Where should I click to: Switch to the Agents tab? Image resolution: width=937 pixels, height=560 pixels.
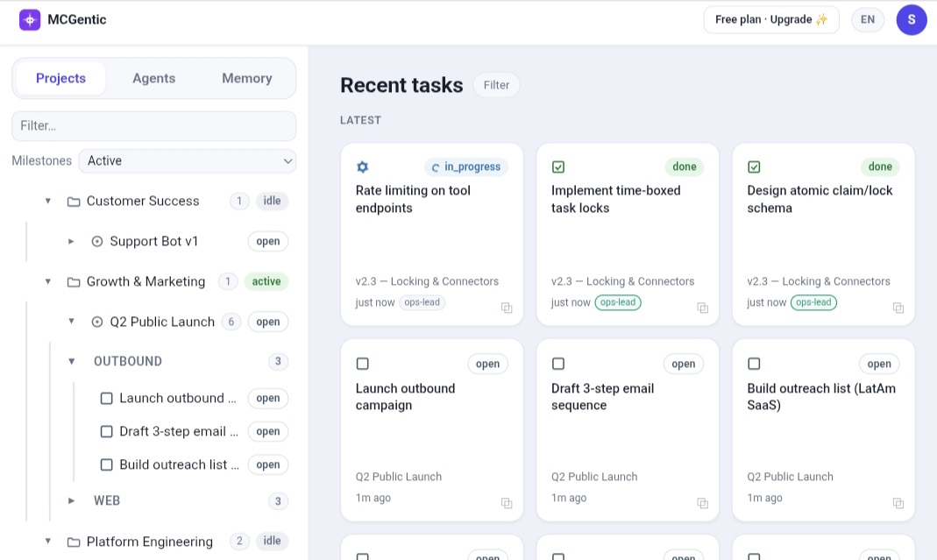[x=153, y=78]
